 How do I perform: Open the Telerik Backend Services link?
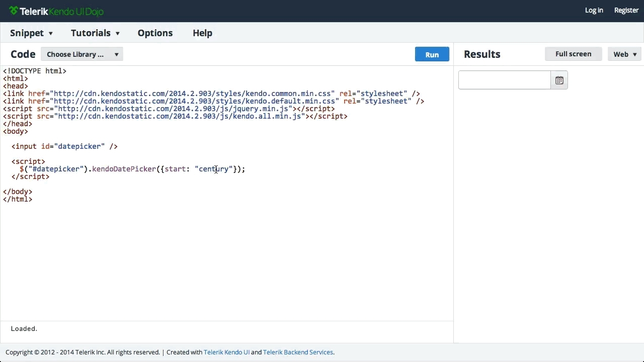298,352
